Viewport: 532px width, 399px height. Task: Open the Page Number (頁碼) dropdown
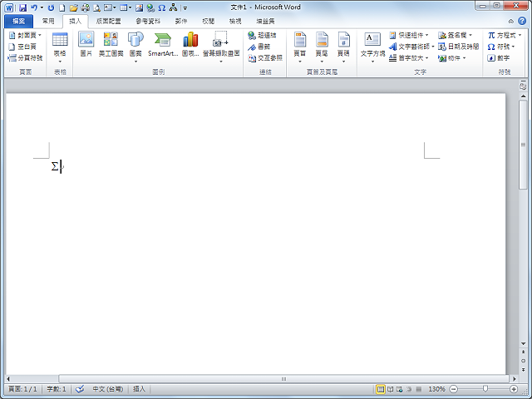coord(343,47)
